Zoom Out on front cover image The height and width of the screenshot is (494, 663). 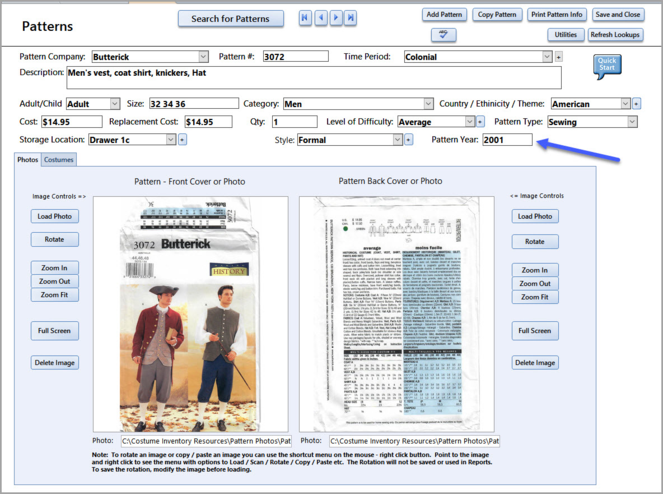click(55, 281)
